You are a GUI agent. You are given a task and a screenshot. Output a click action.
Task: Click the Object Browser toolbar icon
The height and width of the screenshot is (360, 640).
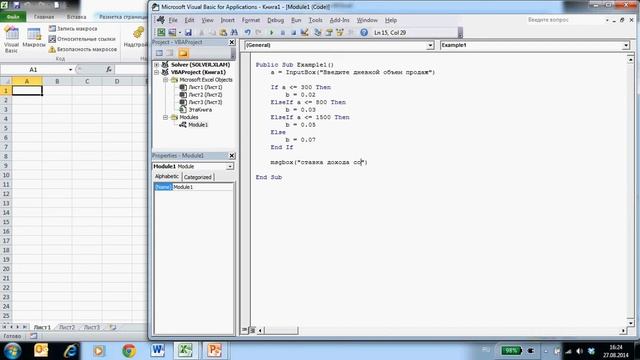[340, 32]
